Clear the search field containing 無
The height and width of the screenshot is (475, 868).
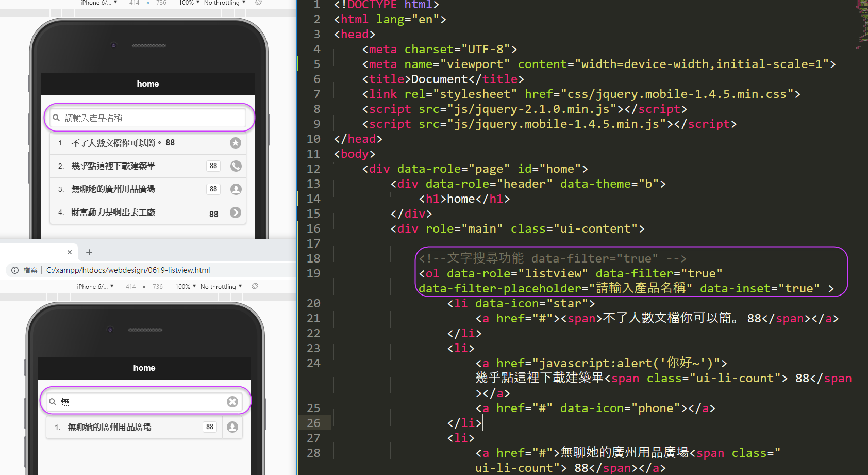(232, 402)
